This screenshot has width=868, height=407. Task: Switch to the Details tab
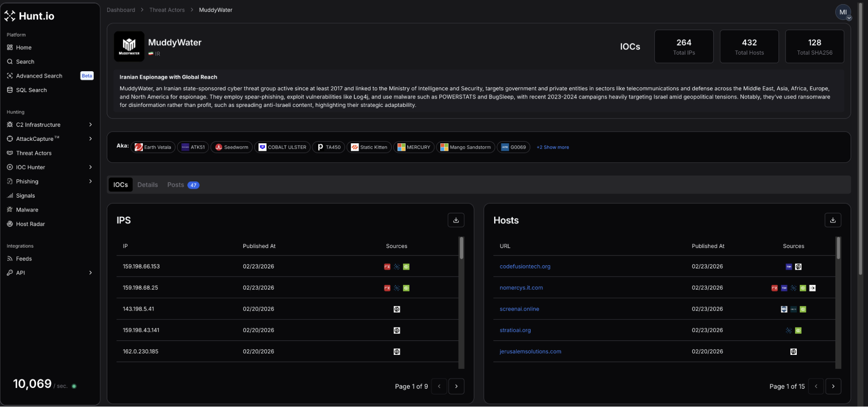[x=147, y=185]
